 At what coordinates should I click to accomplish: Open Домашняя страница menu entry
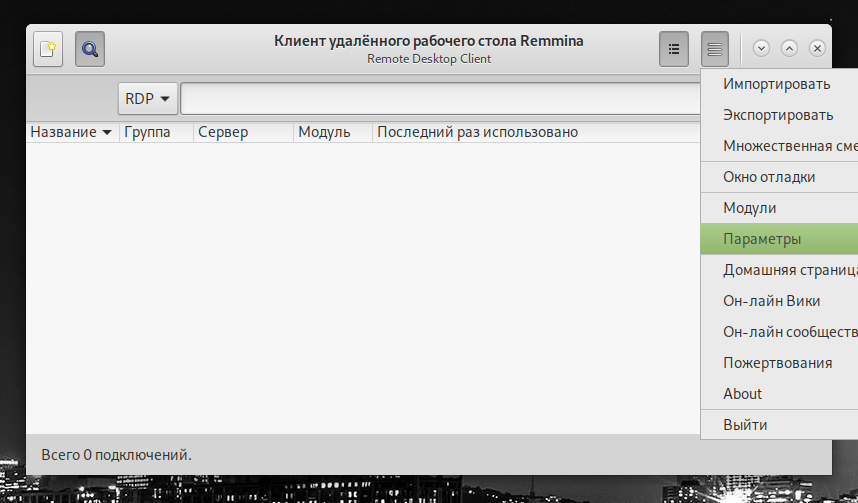click(779, 270)
